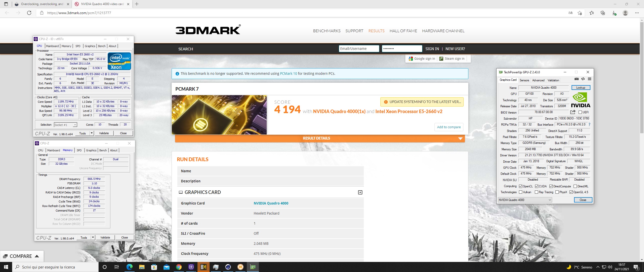Click the translate page icon in address bar
644x272 pixels.
571,13
